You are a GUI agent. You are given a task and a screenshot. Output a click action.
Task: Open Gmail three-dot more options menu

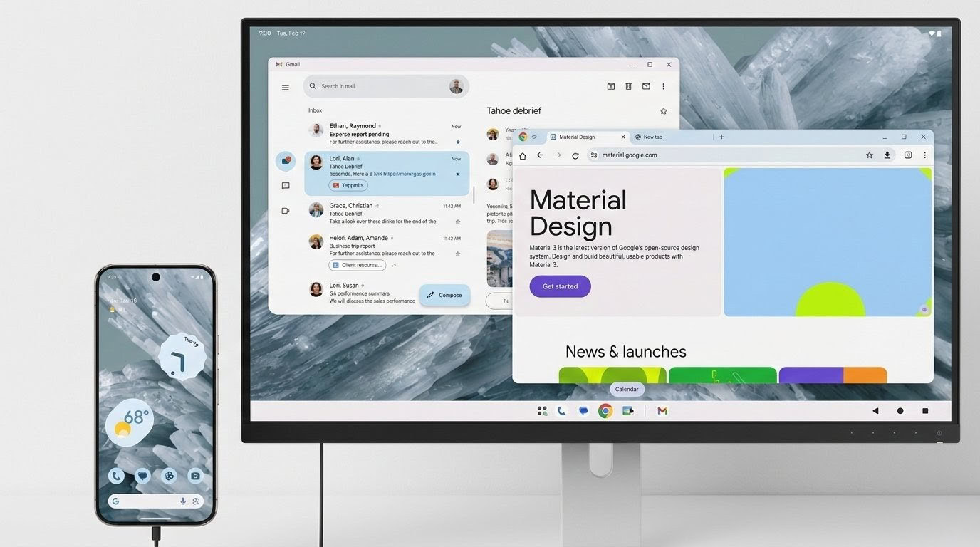(x=664, y=86)
